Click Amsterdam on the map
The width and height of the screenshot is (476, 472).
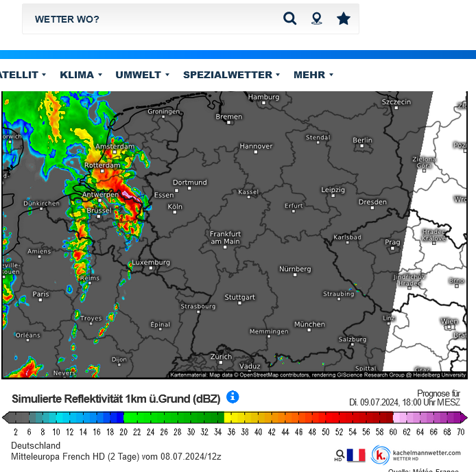point(115,146)
